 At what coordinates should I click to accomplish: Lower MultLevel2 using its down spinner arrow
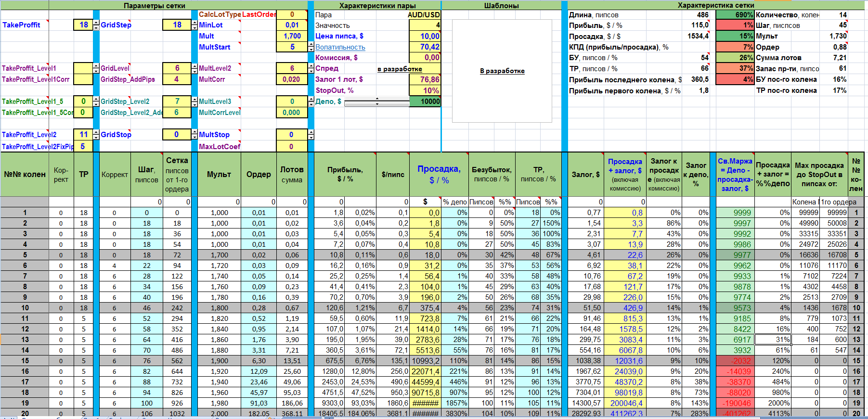pyautogui.click(x=311, y=71)
